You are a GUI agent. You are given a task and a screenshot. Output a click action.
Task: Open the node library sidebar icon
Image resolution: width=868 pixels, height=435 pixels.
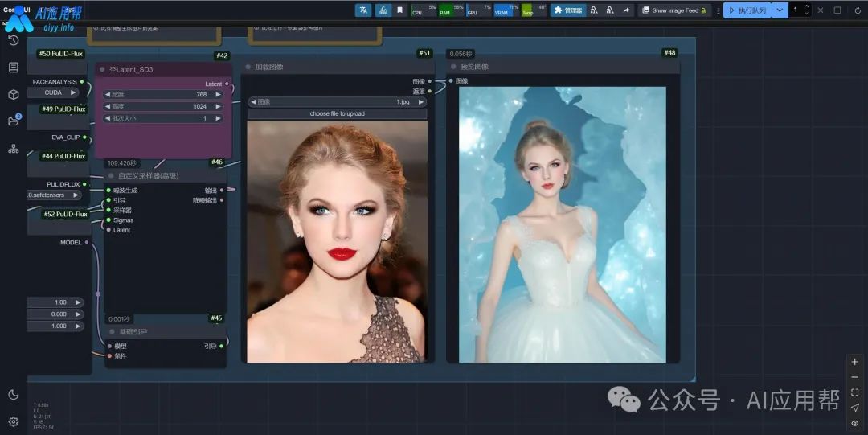point(14,67)
